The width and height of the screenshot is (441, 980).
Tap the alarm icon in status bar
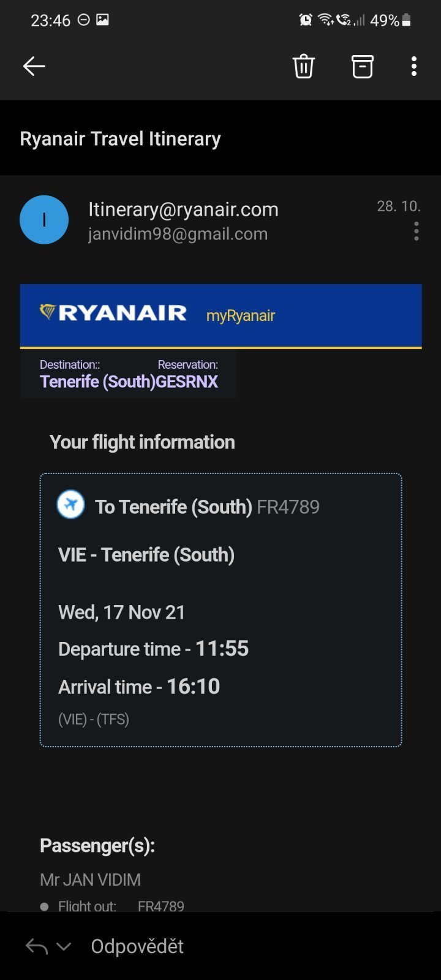305,20
